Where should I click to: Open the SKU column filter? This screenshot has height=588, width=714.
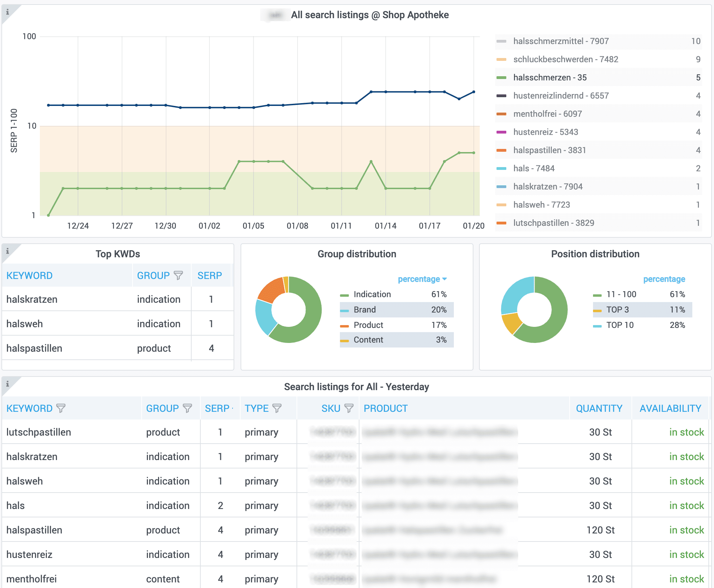point(349,408)
